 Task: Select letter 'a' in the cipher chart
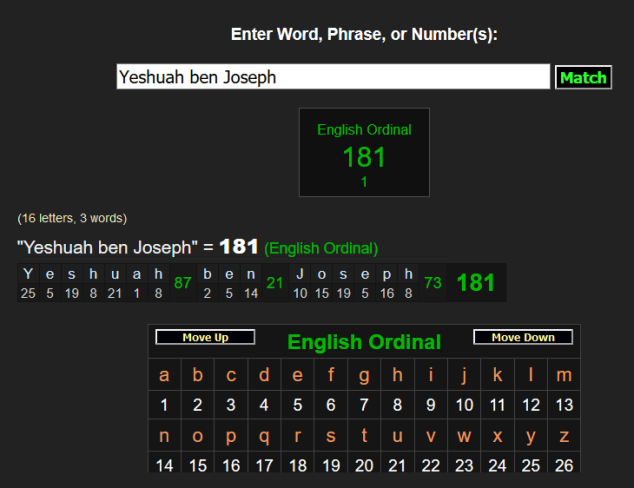[165, 376]
